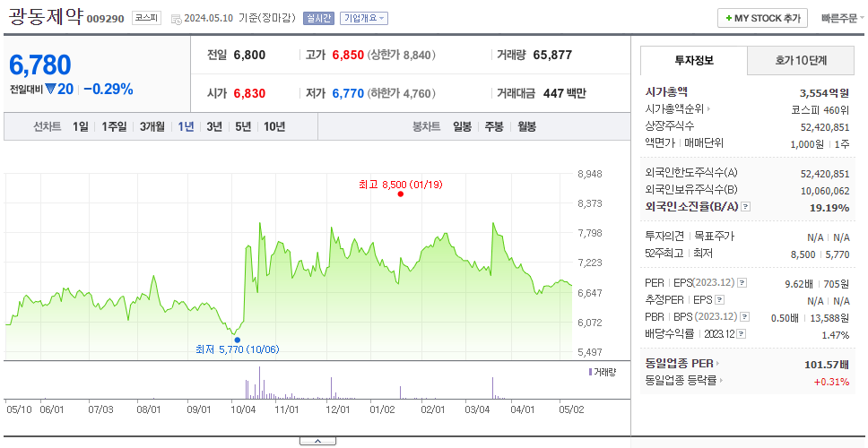
Task: Select the 10년 line chart period
Action: 274,126
